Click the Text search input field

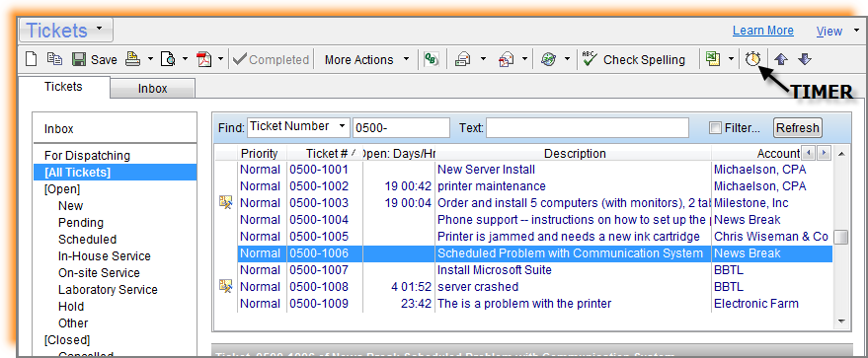point(588,128)
